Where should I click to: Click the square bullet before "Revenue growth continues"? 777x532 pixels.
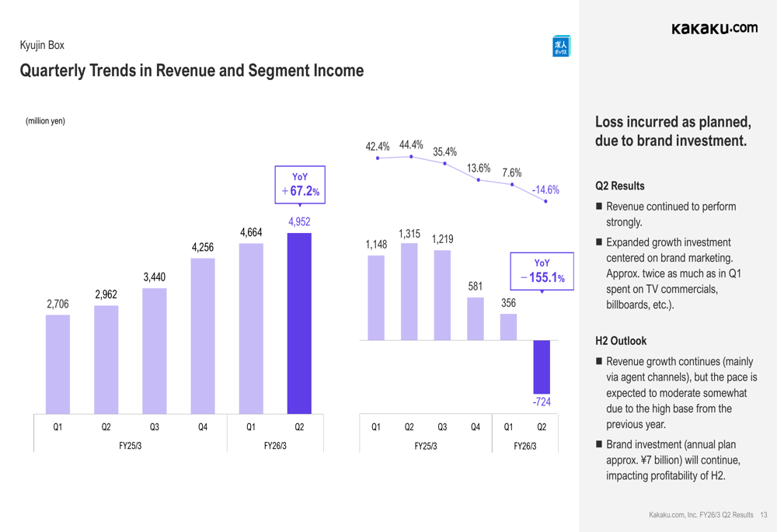click(599, 361)
